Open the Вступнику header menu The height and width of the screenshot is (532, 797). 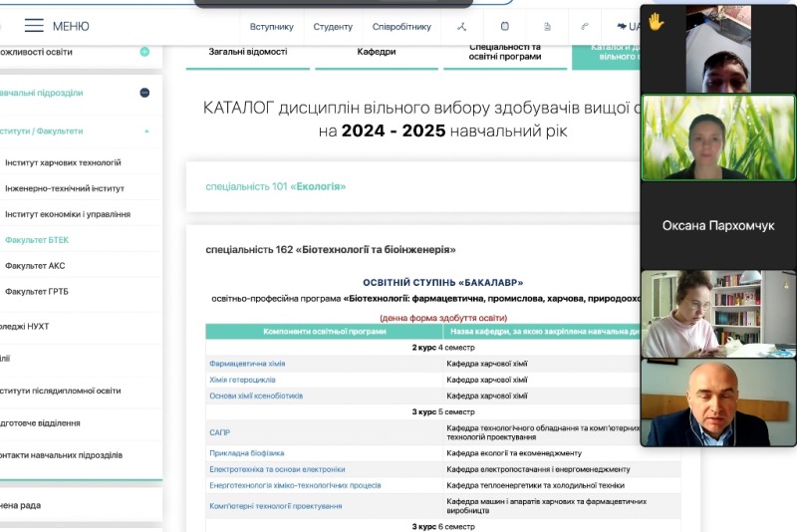(271, 27)
